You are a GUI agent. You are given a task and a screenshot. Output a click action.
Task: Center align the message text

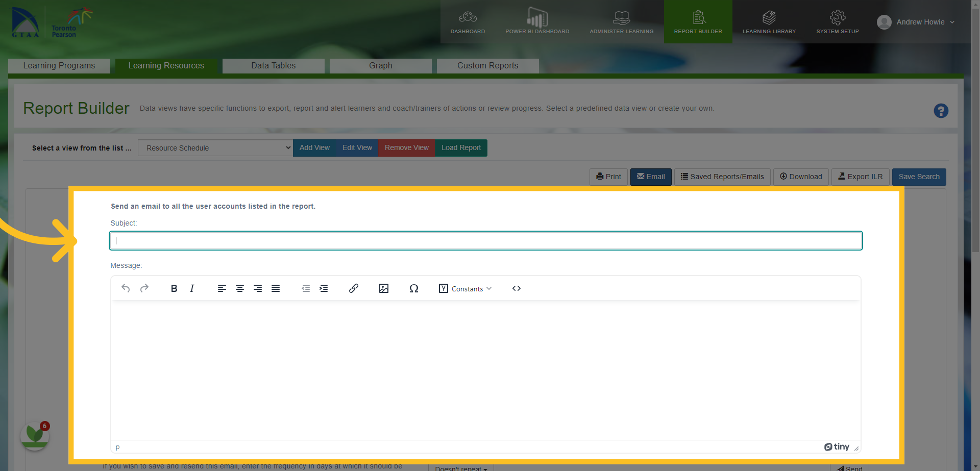pos(240,288)
